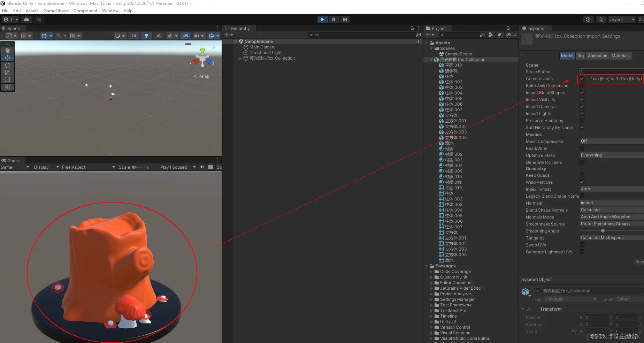Select the Rect tool

click(x=8, y=80)
